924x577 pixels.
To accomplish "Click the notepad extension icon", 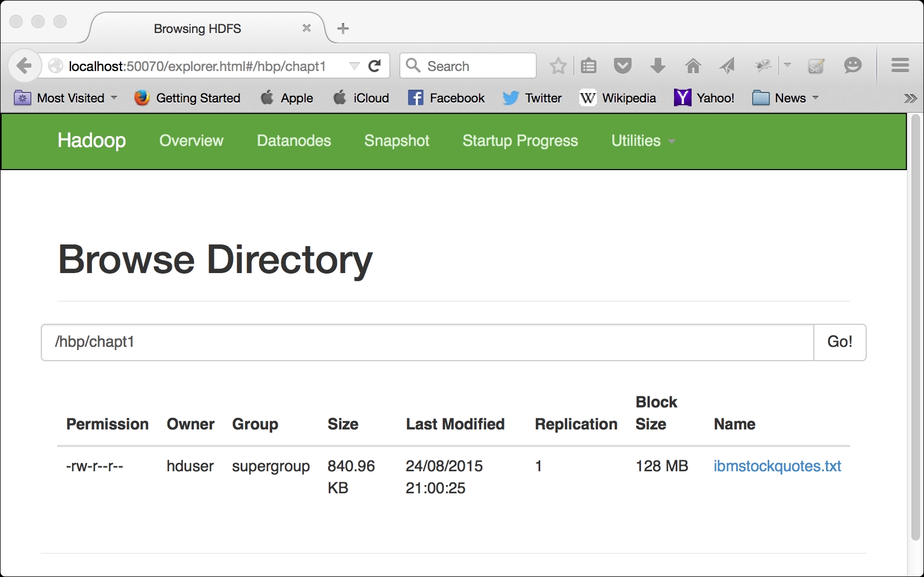I will click(x=816, y=66).
